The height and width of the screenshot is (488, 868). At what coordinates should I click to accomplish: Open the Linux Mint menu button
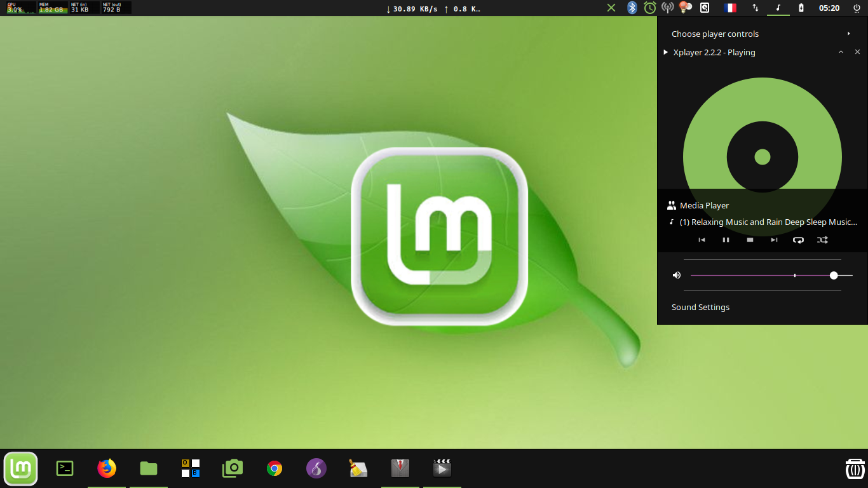[x=21, y=469]
